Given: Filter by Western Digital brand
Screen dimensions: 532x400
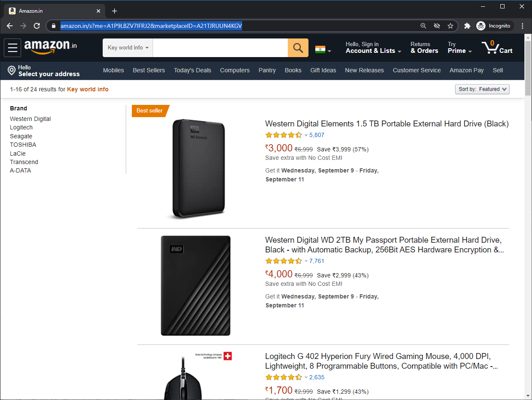Looking at the screenshot, I should [30, 119].
